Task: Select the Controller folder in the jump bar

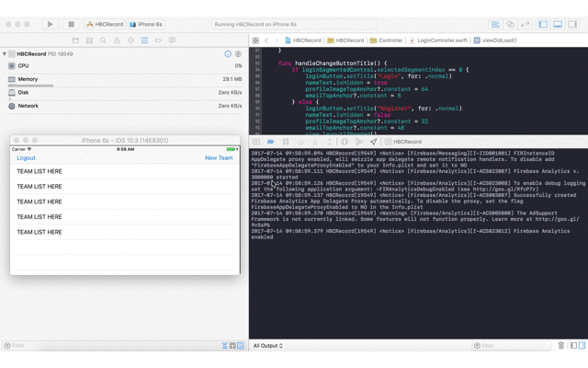Action: (x=387, y=40)
